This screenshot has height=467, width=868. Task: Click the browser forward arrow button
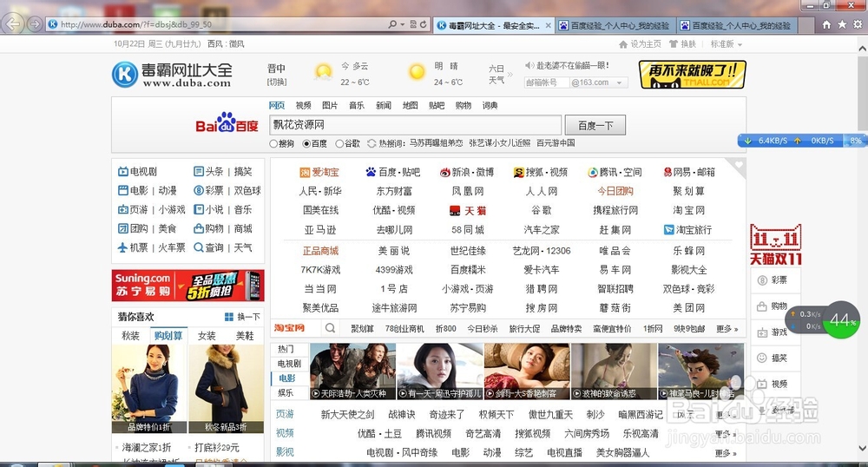coord(35,23)
